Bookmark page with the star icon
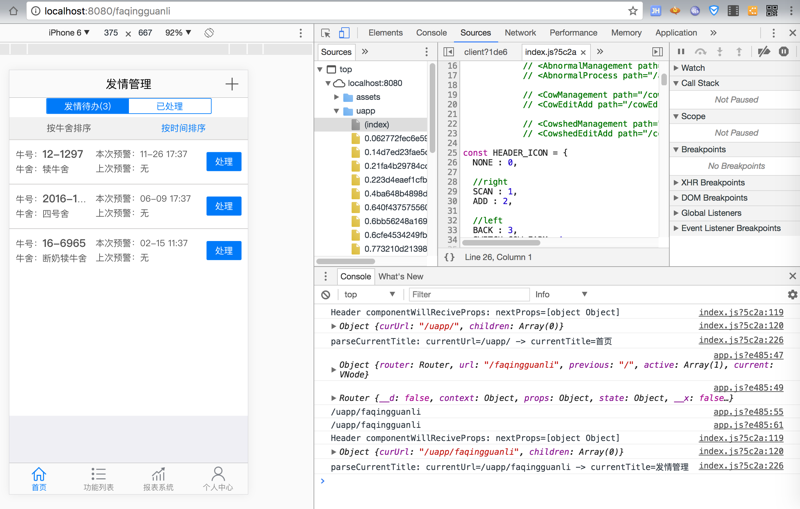This screenshot has height=509, width=800. [x=633, y=11]
